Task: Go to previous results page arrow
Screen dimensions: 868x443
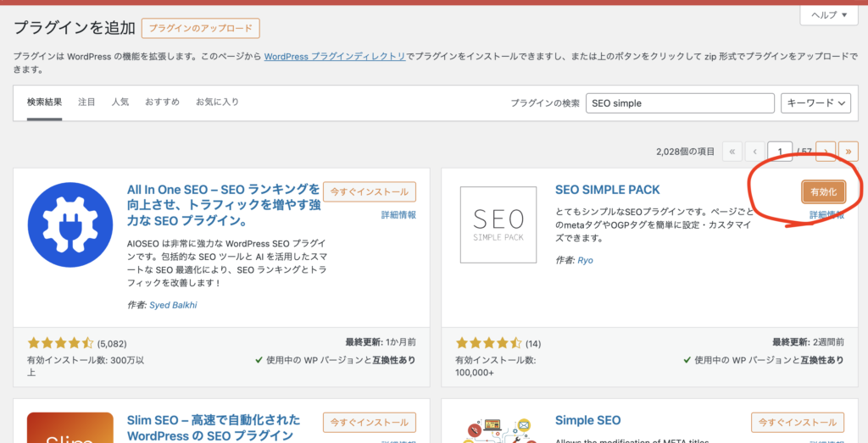Action: click(755, 152)
